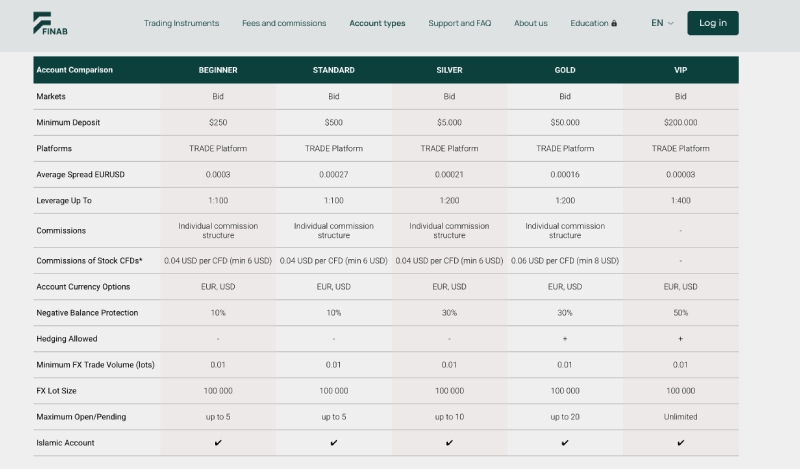Click the 0.0003 average spread value
Screen dimensions: 800x469
218,175
